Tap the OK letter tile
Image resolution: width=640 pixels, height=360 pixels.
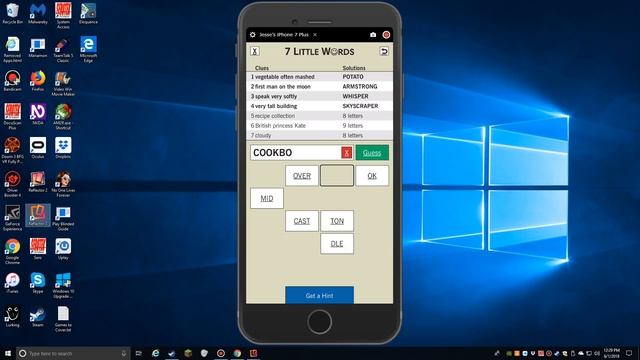coord(372,176)
